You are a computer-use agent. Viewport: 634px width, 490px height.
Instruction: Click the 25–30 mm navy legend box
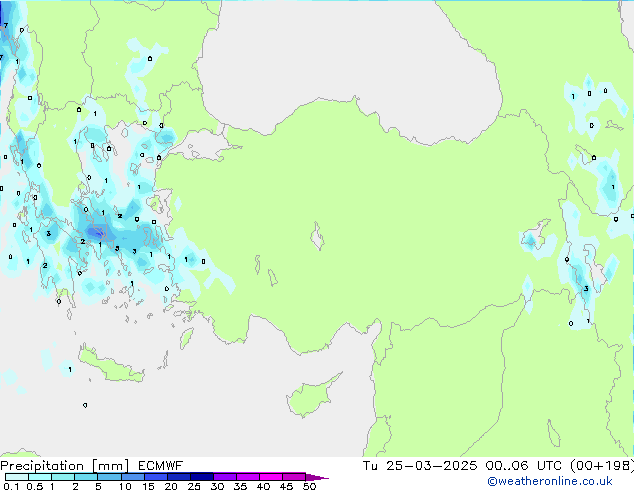pos(201,477)
